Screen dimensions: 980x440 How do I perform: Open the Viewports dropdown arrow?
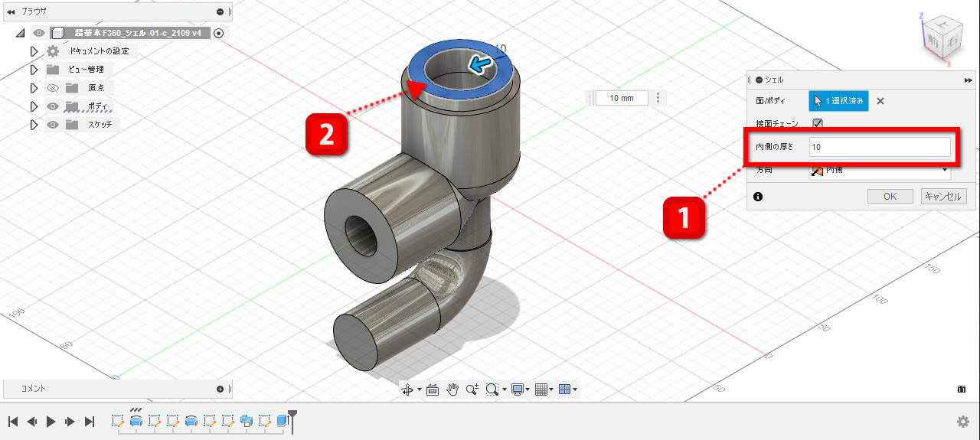click(575, 390)
